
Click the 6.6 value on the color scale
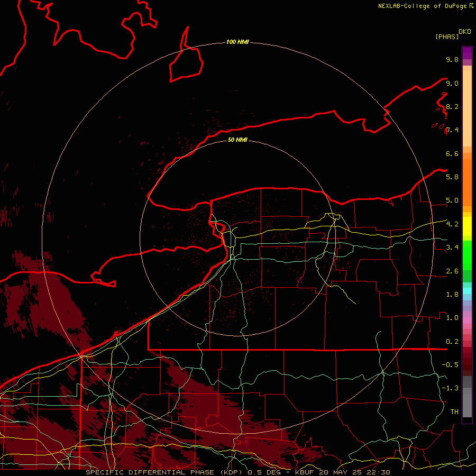452,153
